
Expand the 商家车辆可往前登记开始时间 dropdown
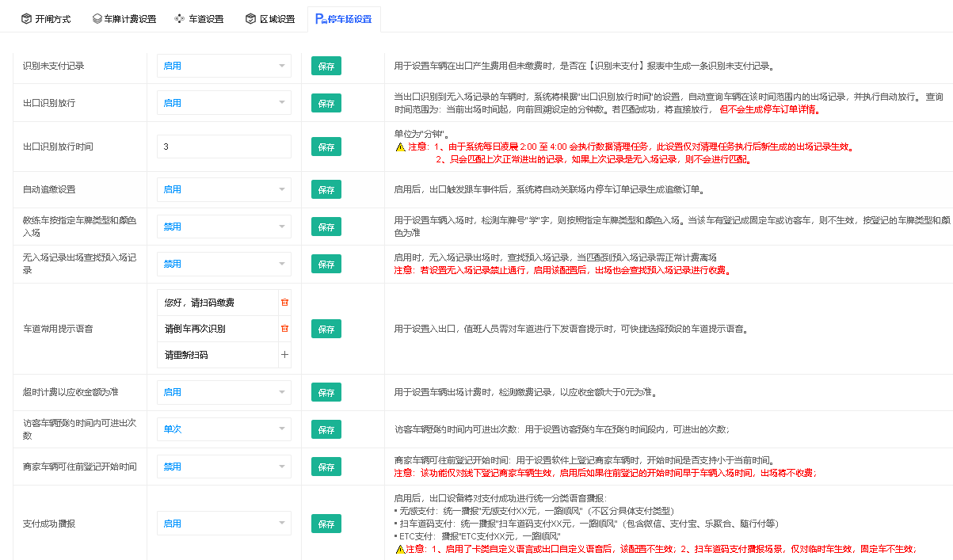click(224, 467)
